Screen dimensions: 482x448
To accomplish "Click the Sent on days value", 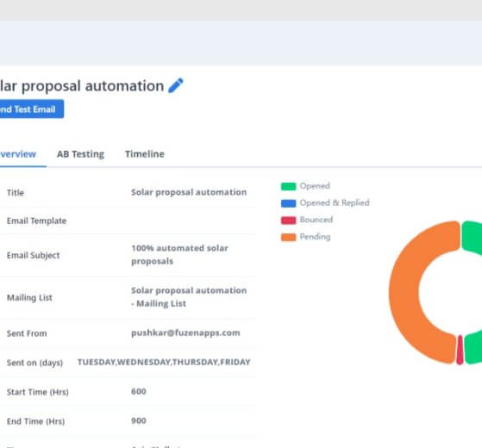I will (164, 362).
